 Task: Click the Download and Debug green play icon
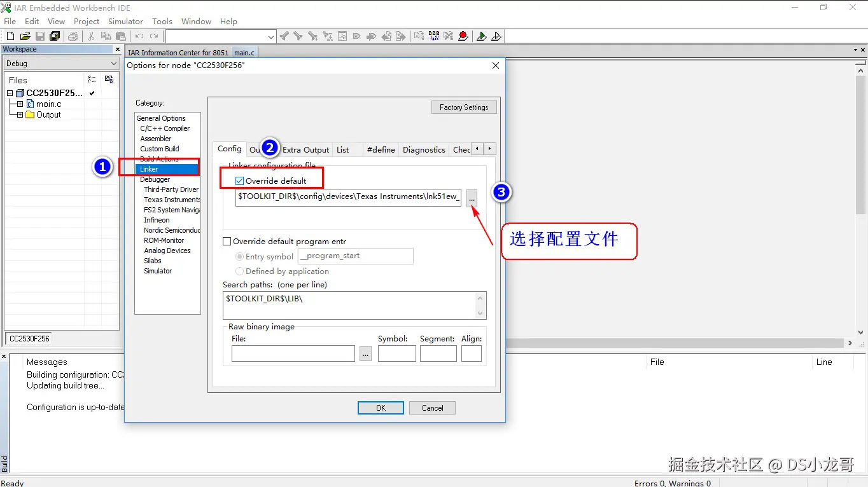(482, 36)
